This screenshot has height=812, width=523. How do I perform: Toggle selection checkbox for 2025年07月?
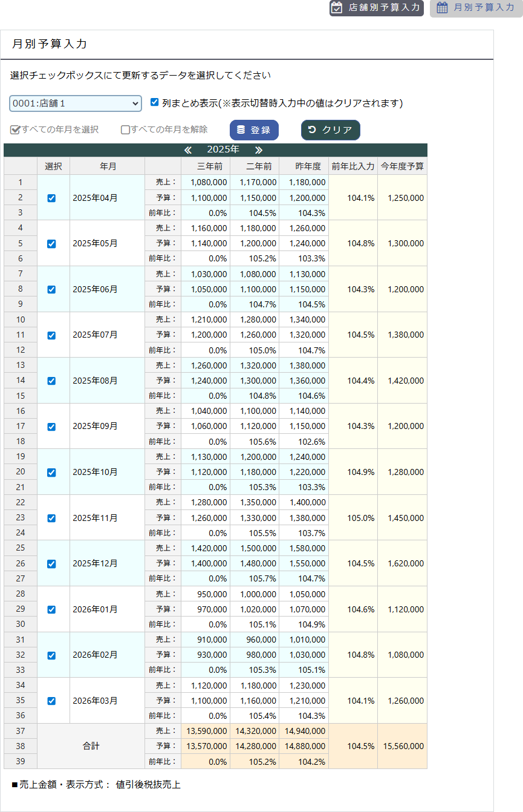coord(51,335)
